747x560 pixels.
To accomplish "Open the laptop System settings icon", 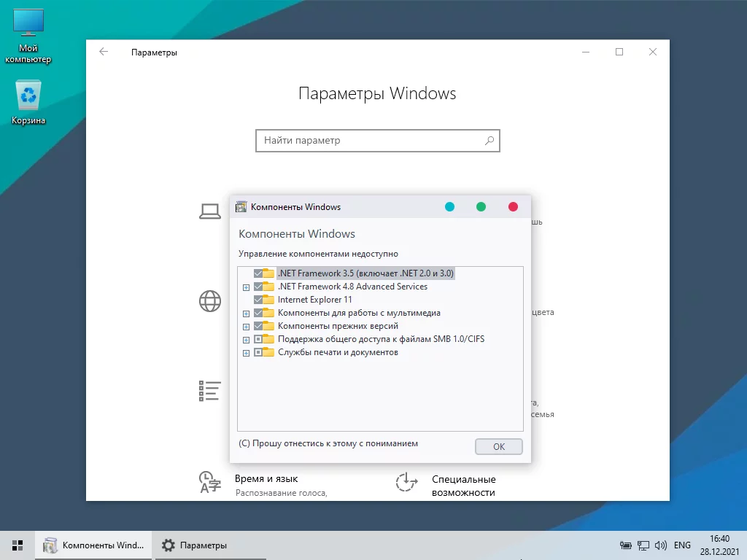I will tap(209, 211).
